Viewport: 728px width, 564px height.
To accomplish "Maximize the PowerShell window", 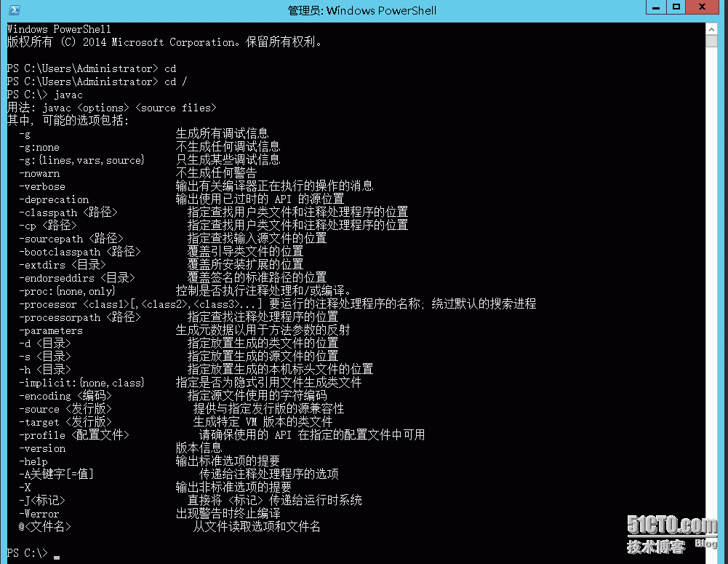I will 676,7.
